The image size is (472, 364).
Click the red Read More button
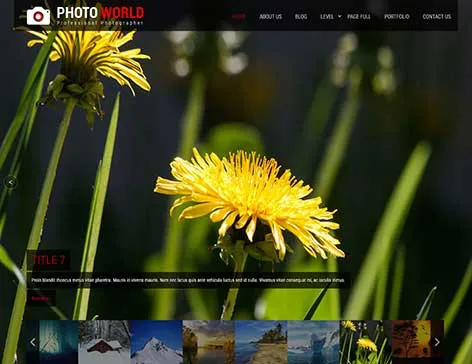tap(40, 298)
